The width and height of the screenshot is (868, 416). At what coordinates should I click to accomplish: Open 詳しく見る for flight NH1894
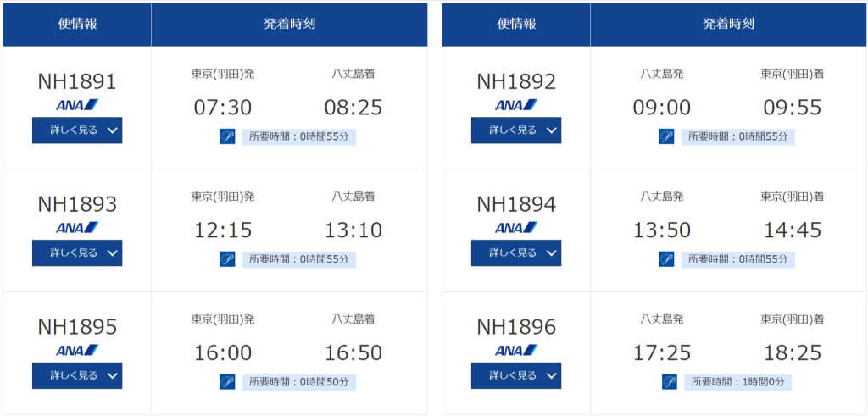(516, 253)
